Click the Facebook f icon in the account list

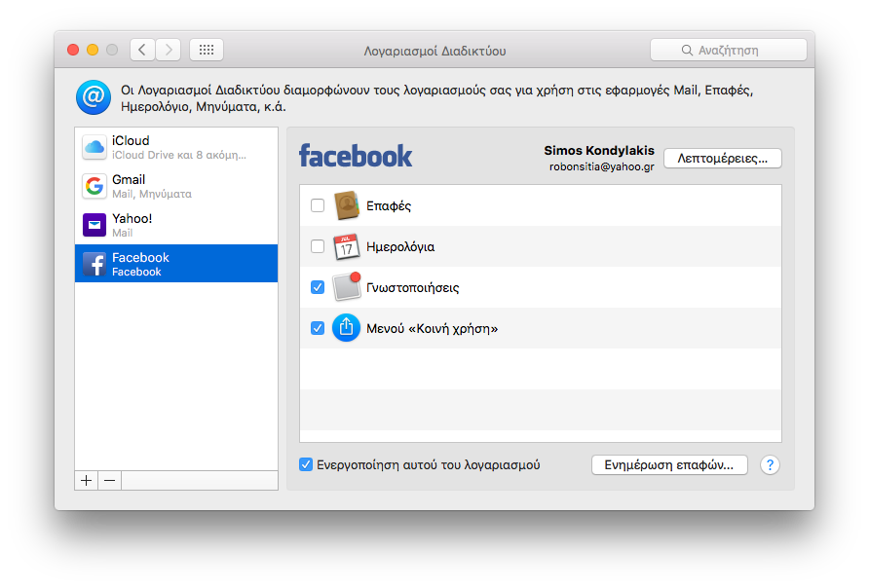(x=94, y=264)
